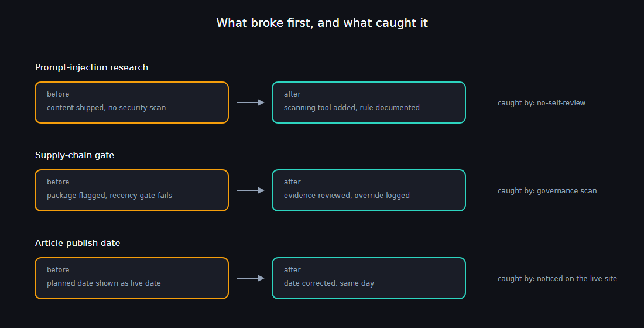Select the 'scanning tool added, rule documented' box
This screenshot has width=644, height=328.
(369, 102)
